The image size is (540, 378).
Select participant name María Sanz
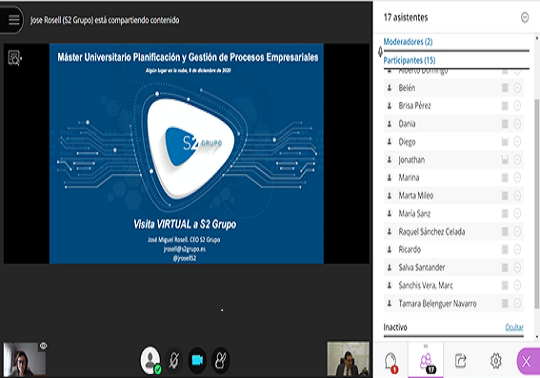click(415, 213)
